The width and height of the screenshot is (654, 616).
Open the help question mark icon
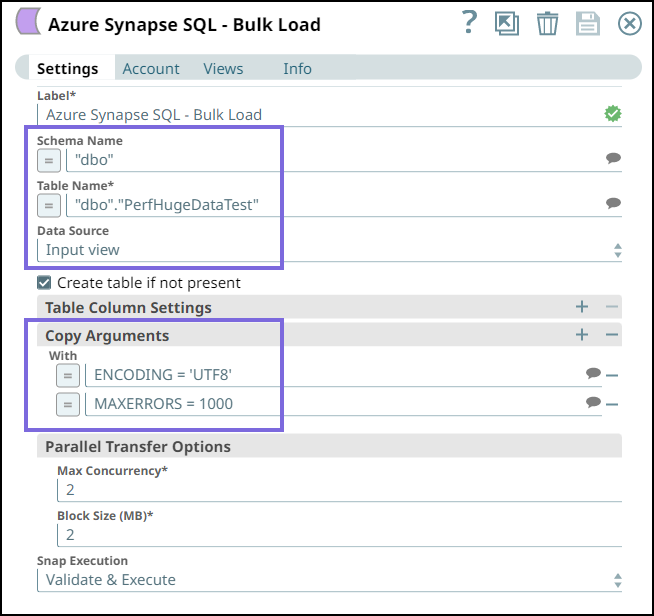pos(470,23)
